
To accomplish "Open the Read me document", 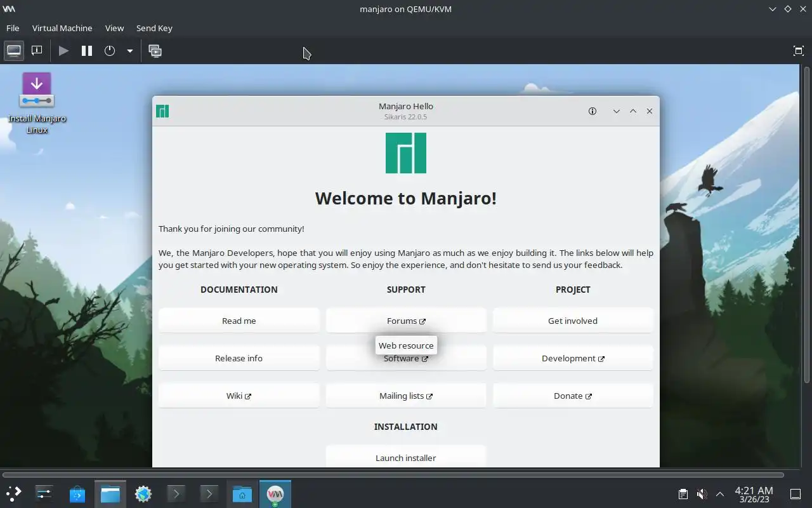I will [239, 321].
